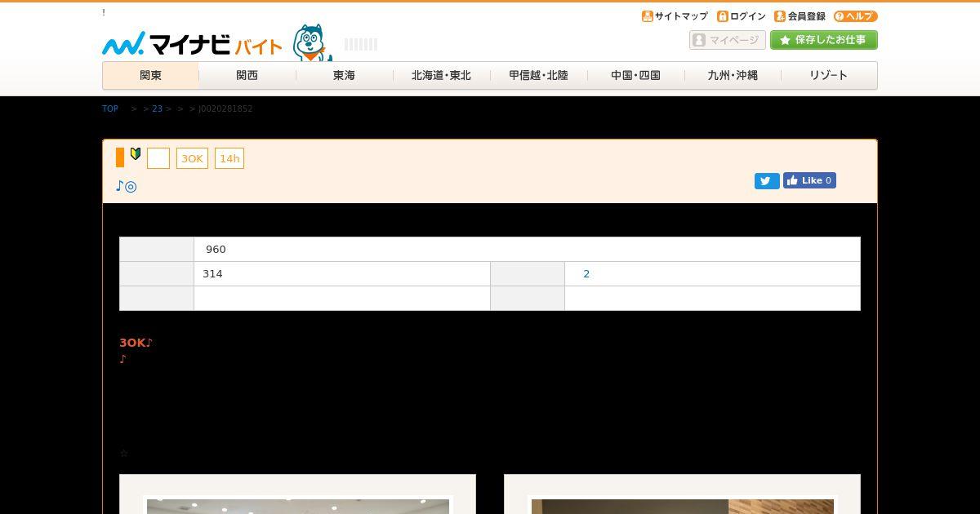
Task: Like this job on Facebook
Action: (809, 180)
